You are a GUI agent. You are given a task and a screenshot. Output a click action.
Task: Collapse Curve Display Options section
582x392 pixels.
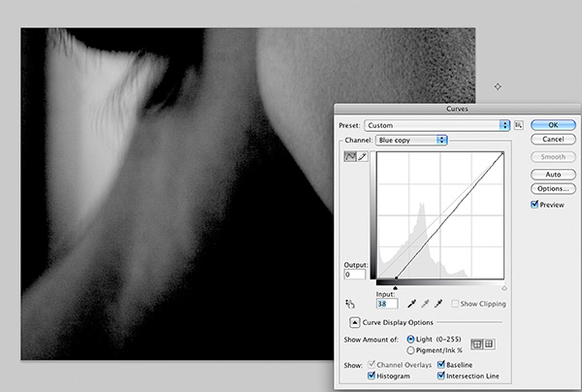(354, 322)
